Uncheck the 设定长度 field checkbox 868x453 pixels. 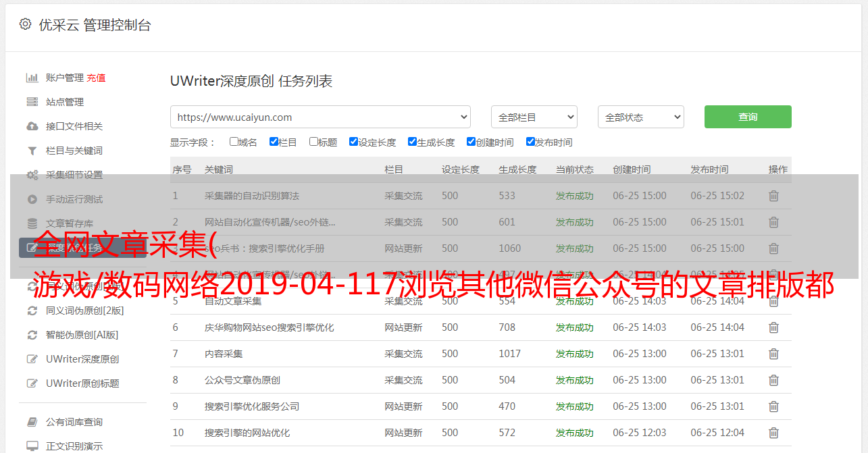click(353, 142)
